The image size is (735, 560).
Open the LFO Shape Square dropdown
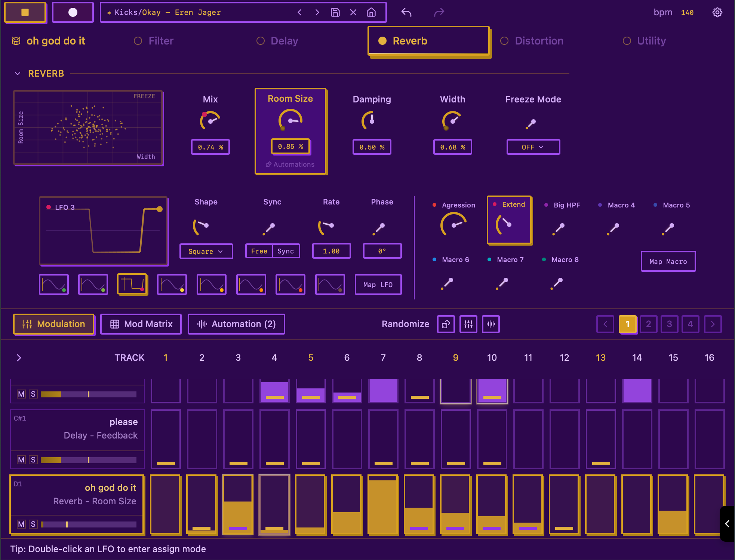pyautogui.click(x=206, y=251)
